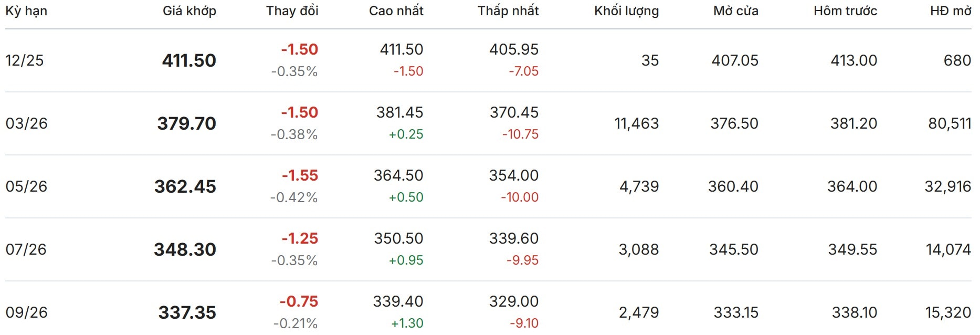
Task: Select the 348.30 matched price
Action: point(185,249)
